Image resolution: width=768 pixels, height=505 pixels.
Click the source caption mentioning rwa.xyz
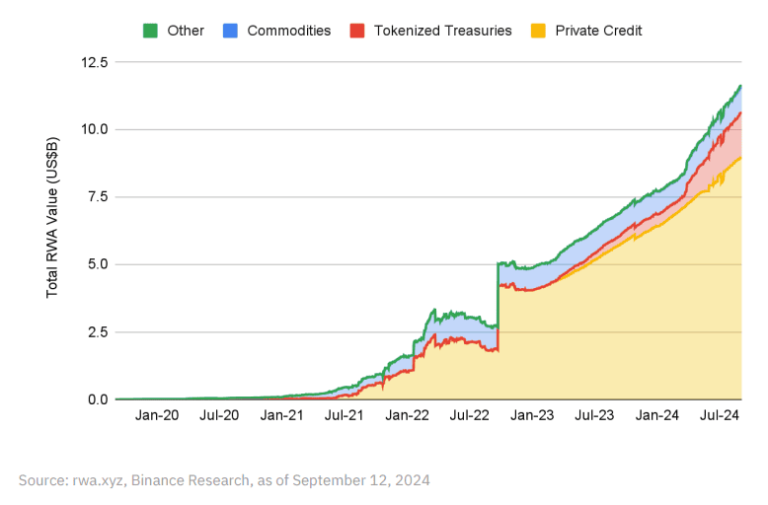pyautogui.click(x=224, y=480)
